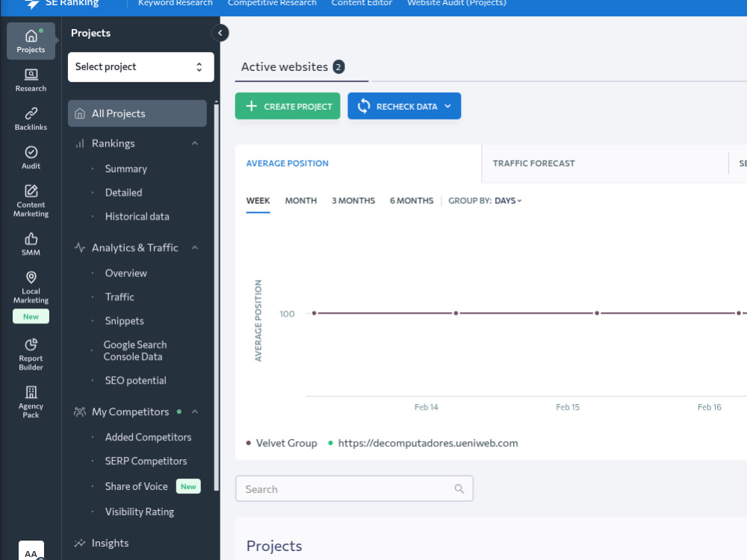Open Snippets page
This screenshot has width=747, height=560.
124,321
